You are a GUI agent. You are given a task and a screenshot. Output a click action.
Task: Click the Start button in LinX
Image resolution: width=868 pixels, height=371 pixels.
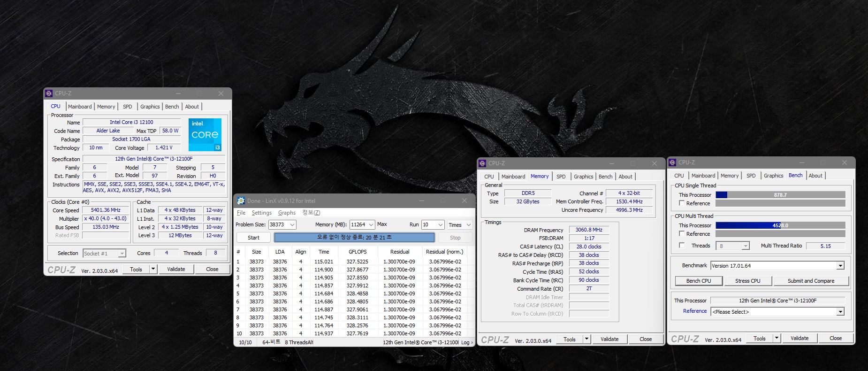[x=253, y=238]
